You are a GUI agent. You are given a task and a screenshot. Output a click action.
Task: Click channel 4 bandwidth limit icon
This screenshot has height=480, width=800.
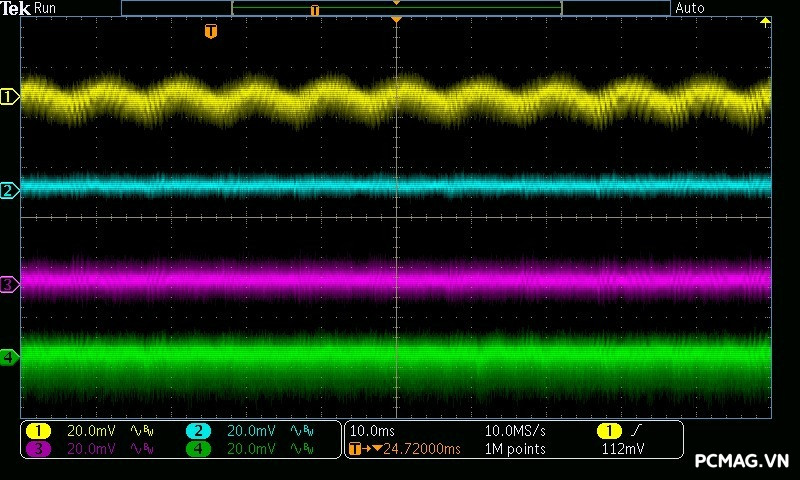(x=302, y=449)
